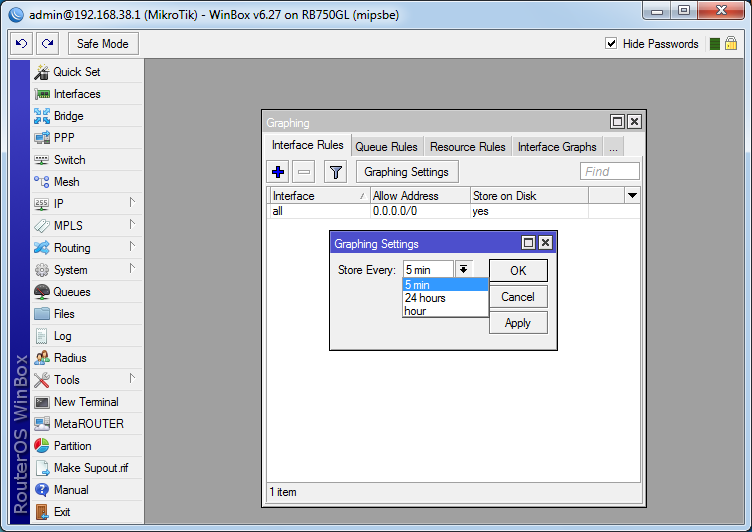Click the Redo arrow icon
Viewport: 752px width, 532px height.
(x=47, y=44)
